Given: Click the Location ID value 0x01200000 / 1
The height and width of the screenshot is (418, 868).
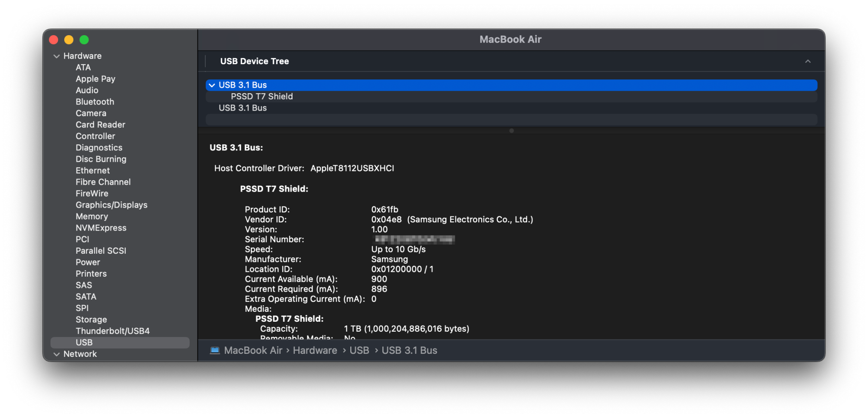Looking at the screenshot, I should pos(402,269).
